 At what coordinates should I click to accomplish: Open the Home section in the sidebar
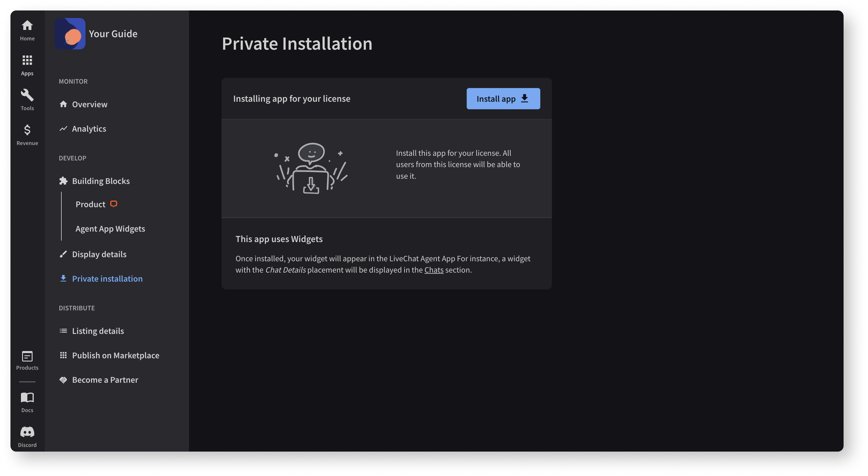27,30
